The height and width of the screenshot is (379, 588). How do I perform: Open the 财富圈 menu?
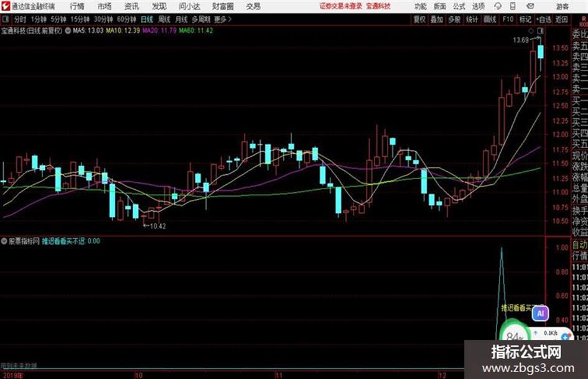pyautogui.click(x=223, y=6)
